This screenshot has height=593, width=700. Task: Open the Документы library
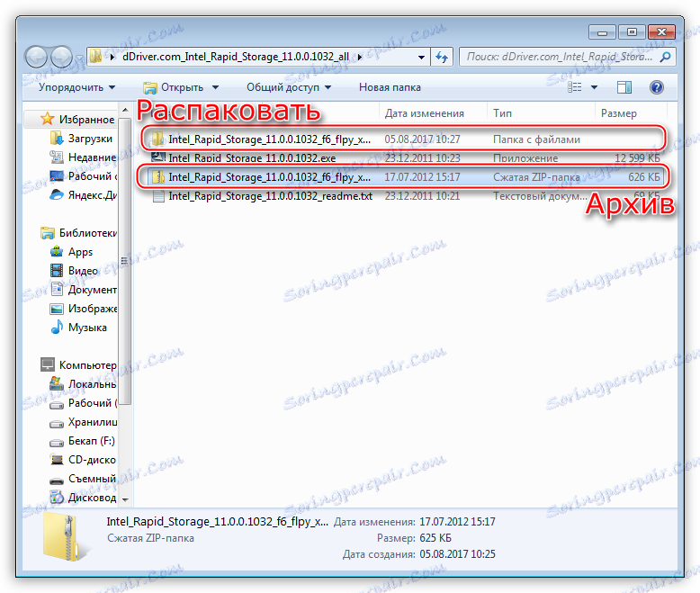83,290
